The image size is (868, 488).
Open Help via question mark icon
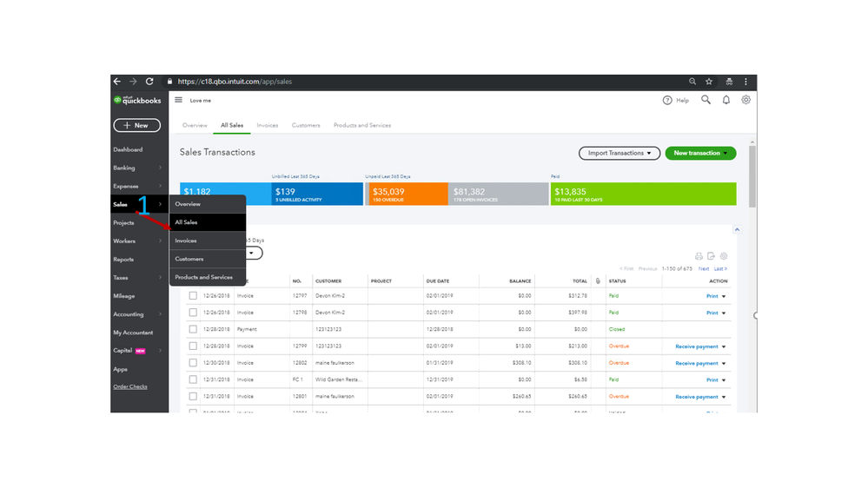tap(667, 100)
